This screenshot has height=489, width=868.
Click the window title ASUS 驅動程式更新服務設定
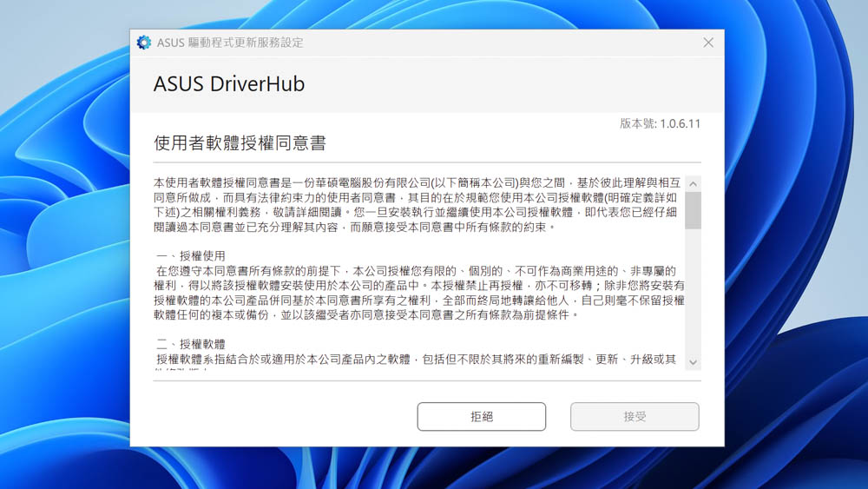click(x=230, y=43)
